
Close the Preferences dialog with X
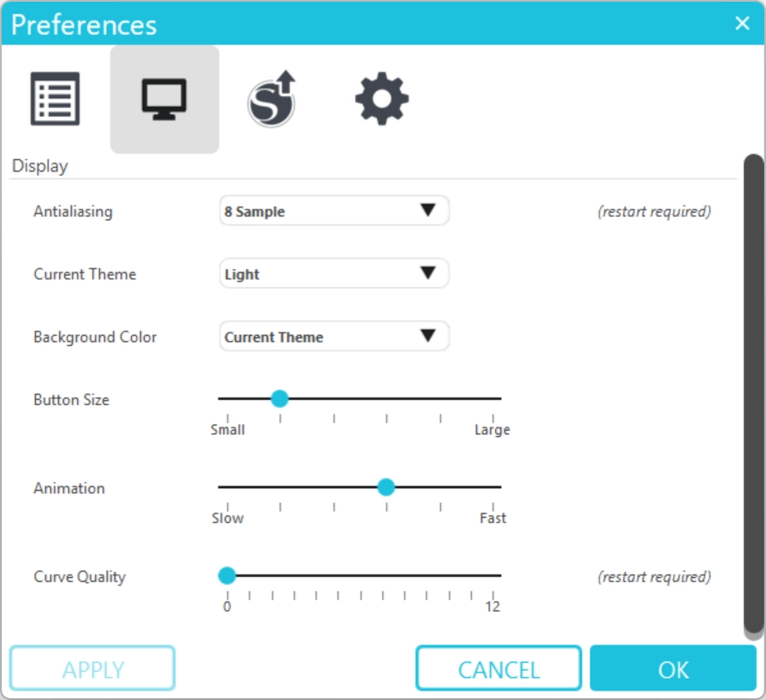click(741, 23)
